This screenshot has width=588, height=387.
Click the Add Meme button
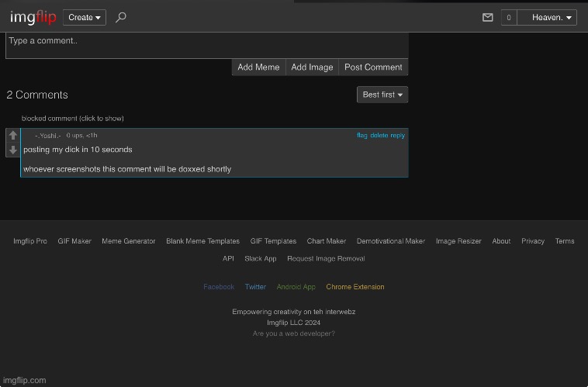(x=258, y=67)
